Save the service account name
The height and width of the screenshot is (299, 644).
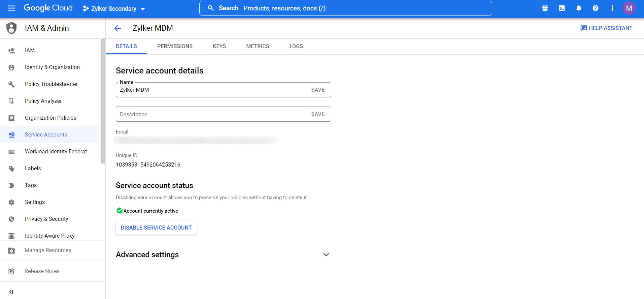click(x=318, y=90)
